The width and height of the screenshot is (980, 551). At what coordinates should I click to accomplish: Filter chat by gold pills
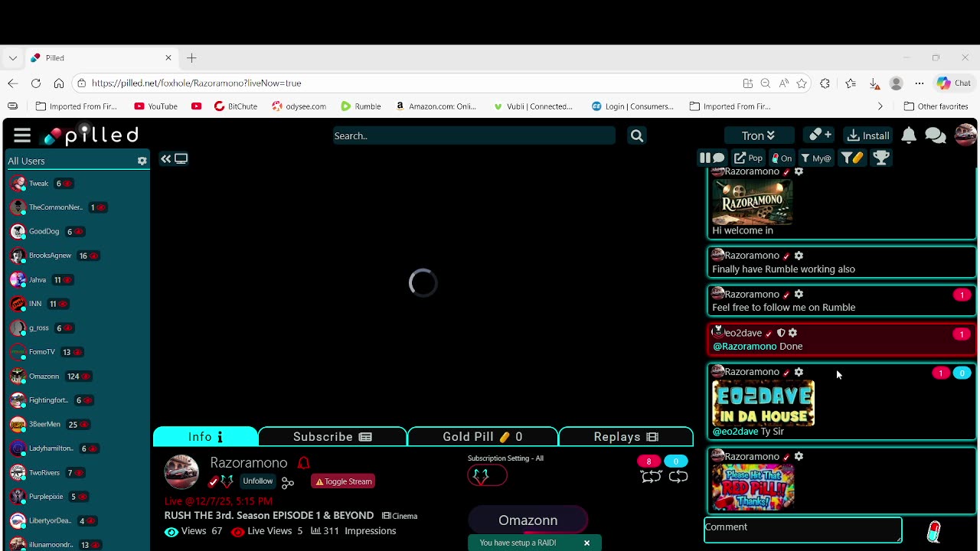[852, 158]
